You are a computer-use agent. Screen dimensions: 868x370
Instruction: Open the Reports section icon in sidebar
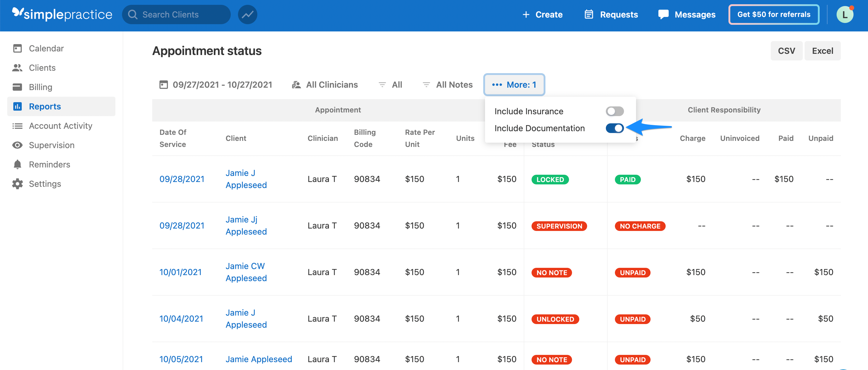[18, 106]
